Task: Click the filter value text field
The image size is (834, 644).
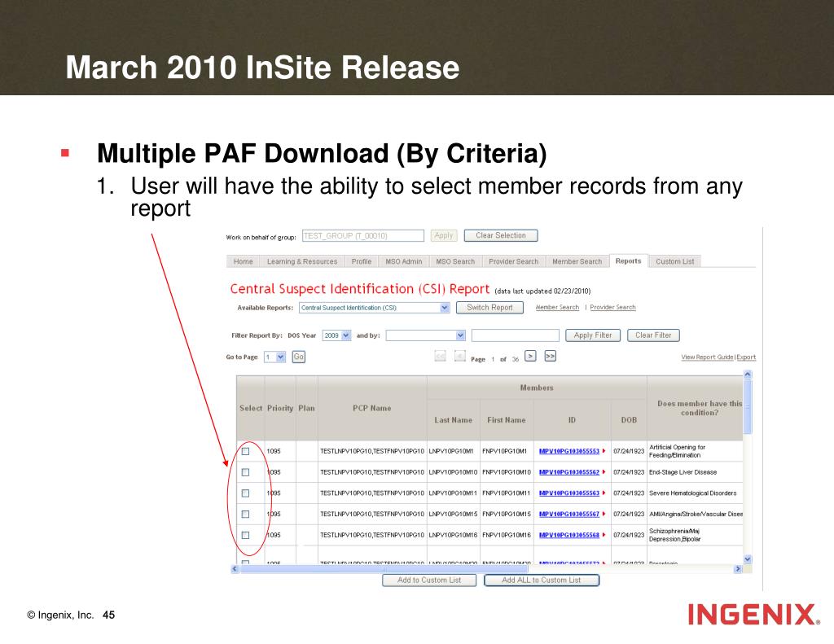Action: (515, 335)
